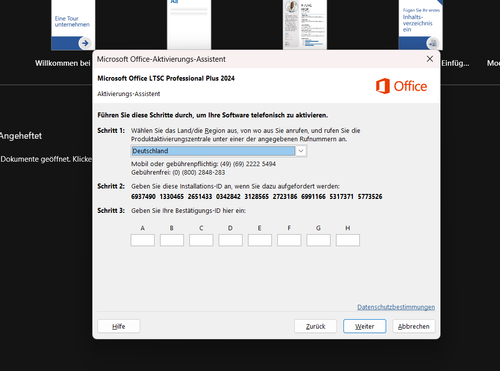Viewport: 500px width, 371px height.
Task: Select installation ID group 6937490
Action: [x=143, y=197]
